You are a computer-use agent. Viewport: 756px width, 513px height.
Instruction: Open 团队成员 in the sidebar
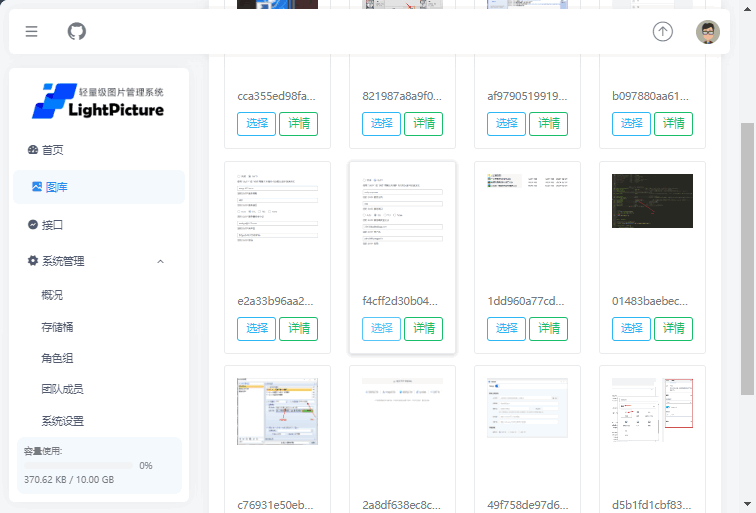62,389
